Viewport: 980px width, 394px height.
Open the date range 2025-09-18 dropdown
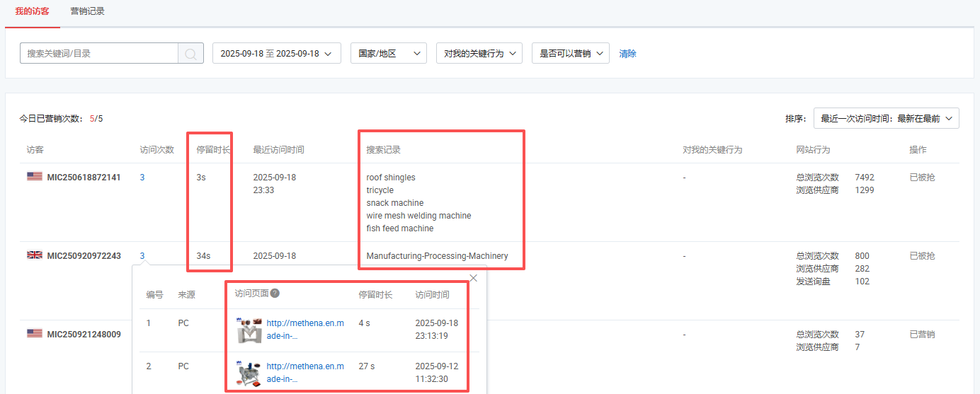(276, 54)
